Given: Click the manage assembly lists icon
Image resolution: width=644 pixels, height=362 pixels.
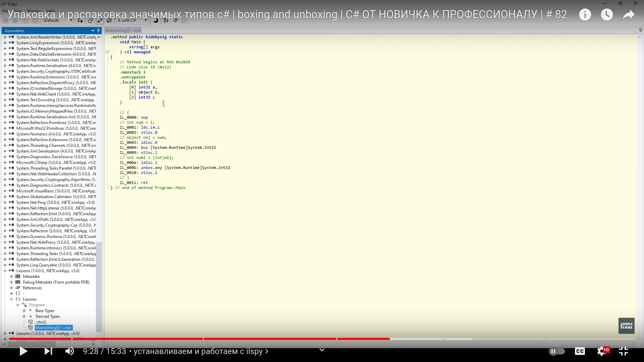Looking at the screenshot, I should click(x=80, y=20).
